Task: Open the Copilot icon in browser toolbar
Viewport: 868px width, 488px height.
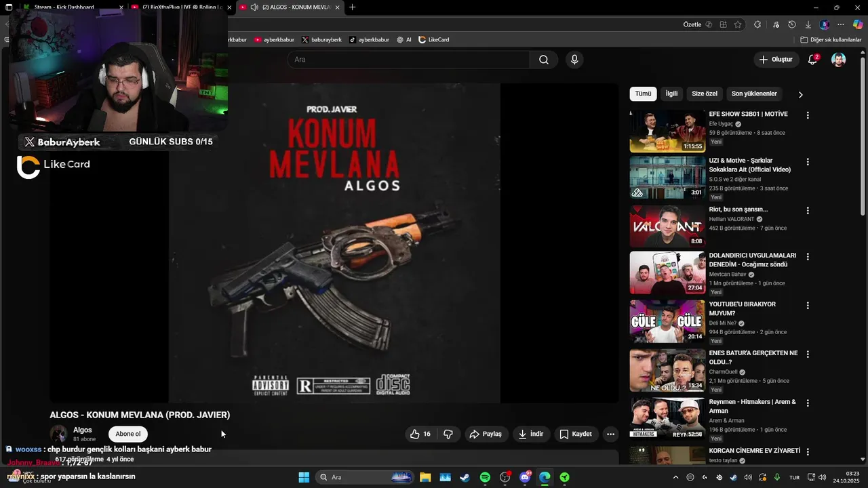Action: pyautogui.click(x=858, y=24)
